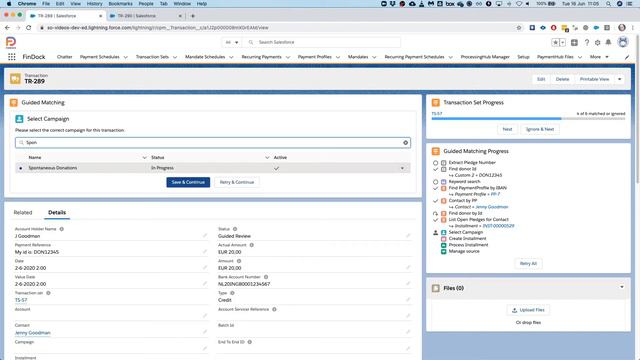Image resolution: width=640 pixels, height=360 pixels.
Task: Open the Setup nav tab
Action: click(523, 57)
